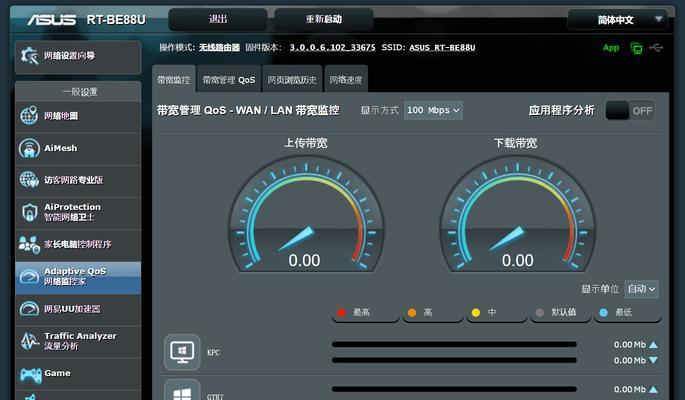Click the ASUS logo
685x400 pixels.
point(52,20)
